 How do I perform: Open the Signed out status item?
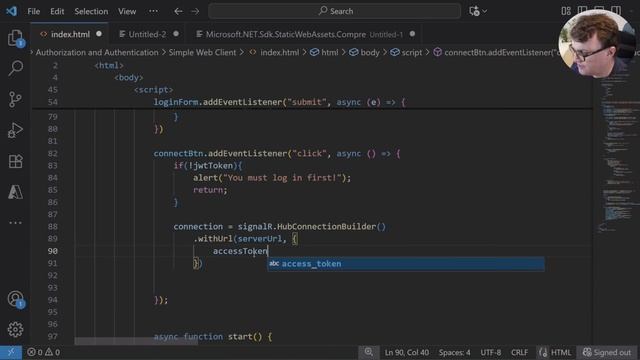point(607,352)
